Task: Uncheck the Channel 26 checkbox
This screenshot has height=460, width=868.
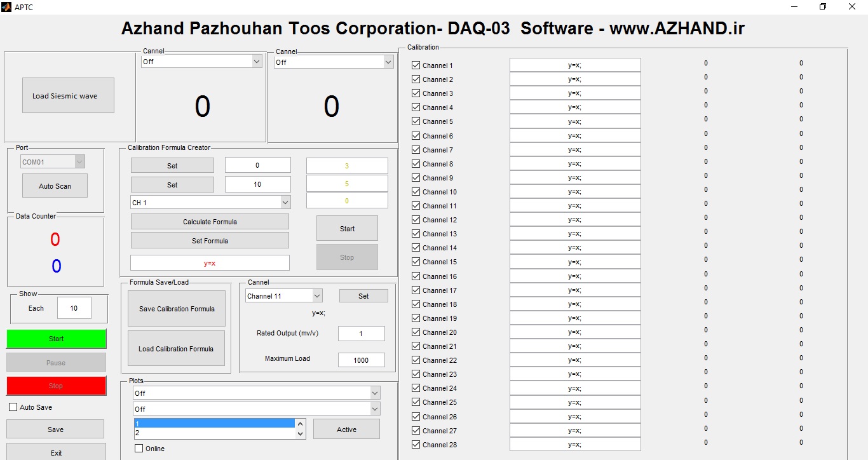Action: [x=416, y=416]
